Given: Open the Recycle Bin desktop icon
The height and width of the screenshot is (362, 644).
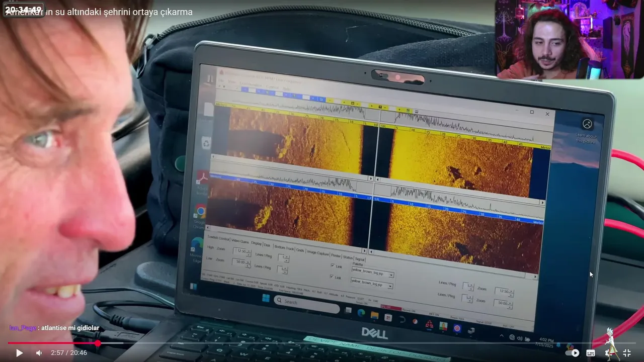Looking at the screenshot, I should pyautogui.click(x=206, y=143).
